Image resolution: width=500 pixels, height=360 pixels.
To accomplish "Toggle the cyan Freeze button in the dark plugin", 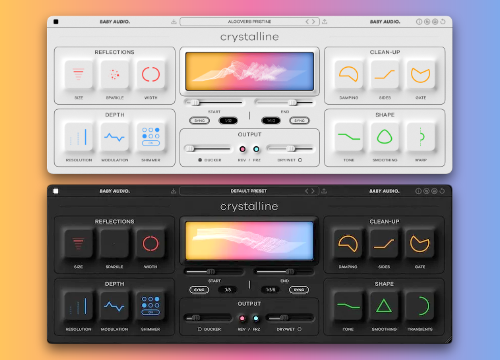I will (x=256, y=318).
